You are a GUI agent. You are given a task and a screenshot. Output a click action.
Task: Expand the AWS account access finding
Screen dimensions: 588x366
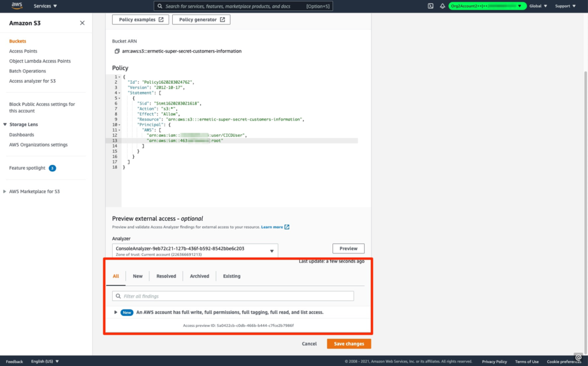click(115, 313)
